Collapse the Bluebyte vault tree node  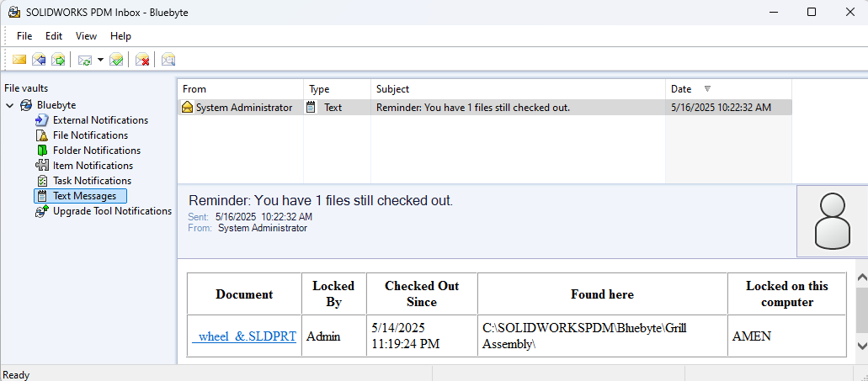9,105
